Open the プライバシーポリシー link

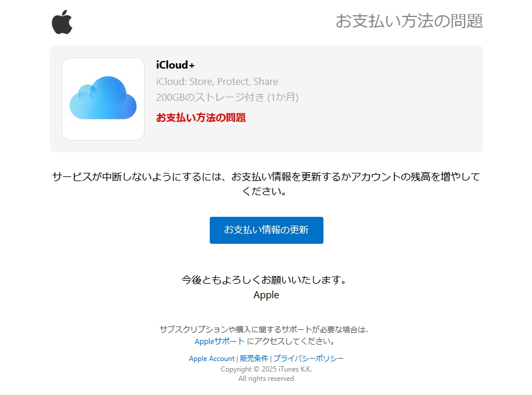[x=308, y=358]
